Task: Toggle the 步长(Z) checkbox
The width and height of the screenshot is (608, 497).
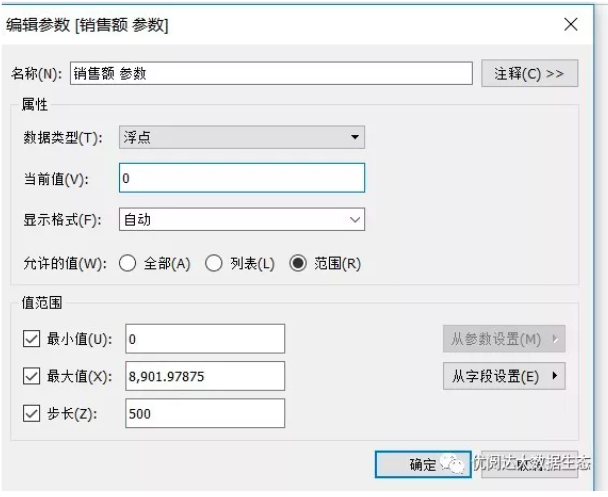Action: point(30,413)
